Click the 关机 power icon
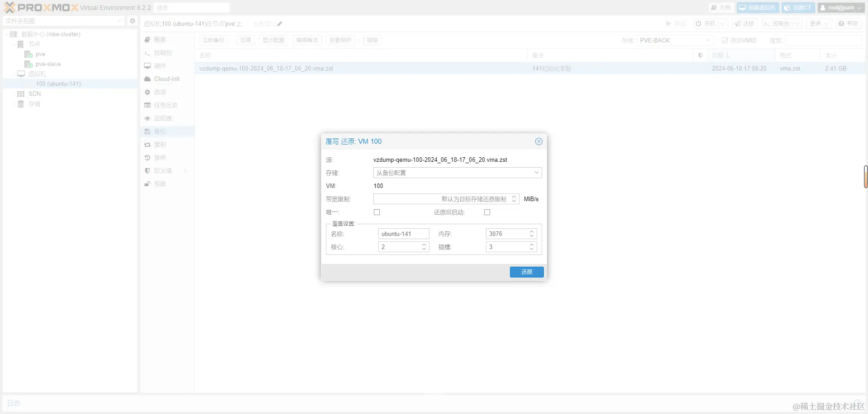Viewport: 868px width, 414px height. coord(698,24)
